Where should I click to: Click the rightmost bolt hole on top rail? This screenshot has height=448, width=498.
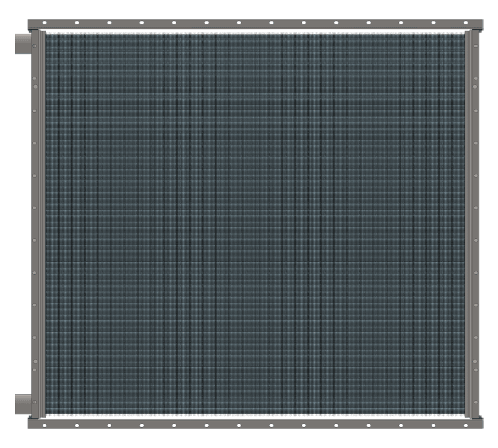point(466,23)
